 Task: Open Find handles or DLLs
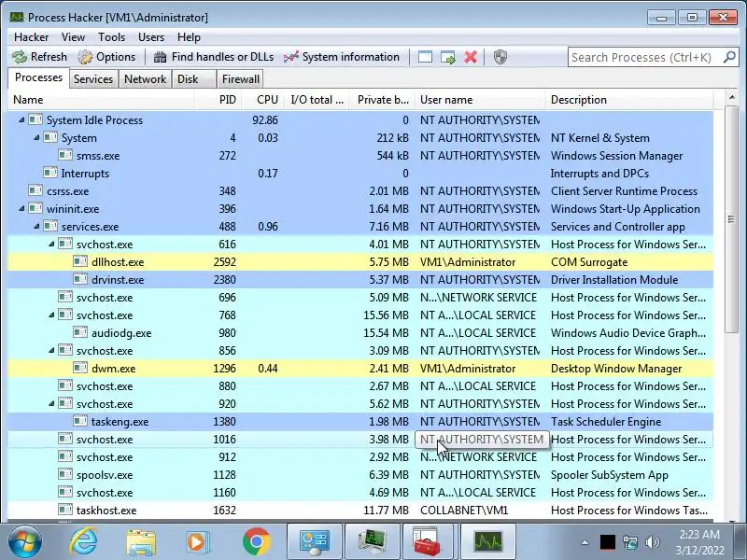click(214, 57)
